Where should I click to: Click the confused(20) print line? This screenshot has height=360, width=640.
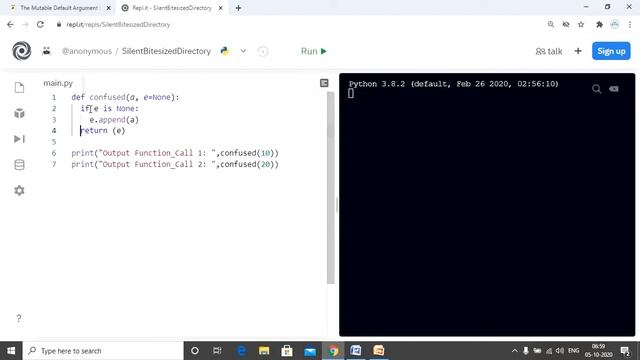coord(175,164)
